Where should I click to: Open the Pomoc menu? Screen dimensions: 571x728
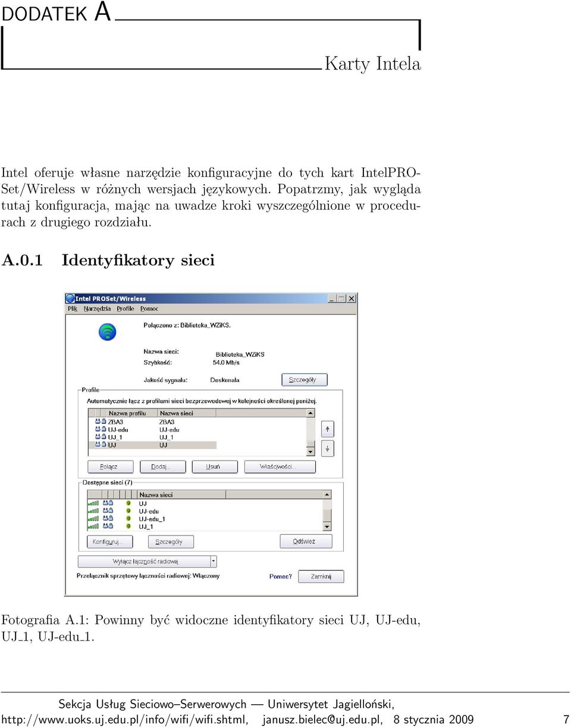(x=149, y=308)
